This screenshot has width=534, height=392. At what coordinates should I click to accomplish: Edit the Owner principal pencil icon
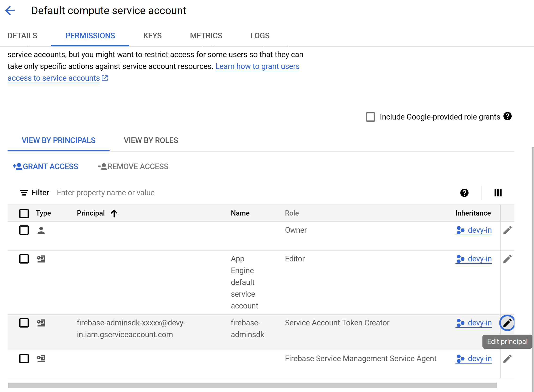507,230
